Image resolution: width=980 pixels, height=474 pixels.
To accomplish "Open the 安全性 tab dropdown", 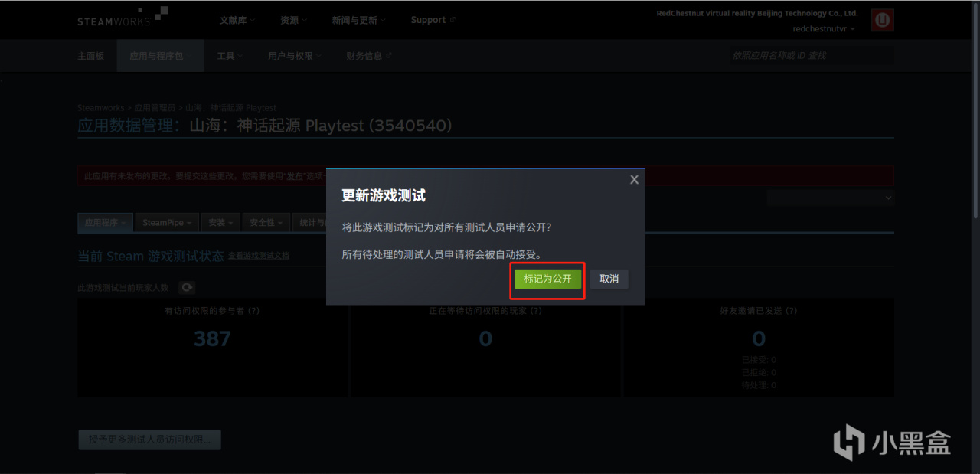I will 266,223.
